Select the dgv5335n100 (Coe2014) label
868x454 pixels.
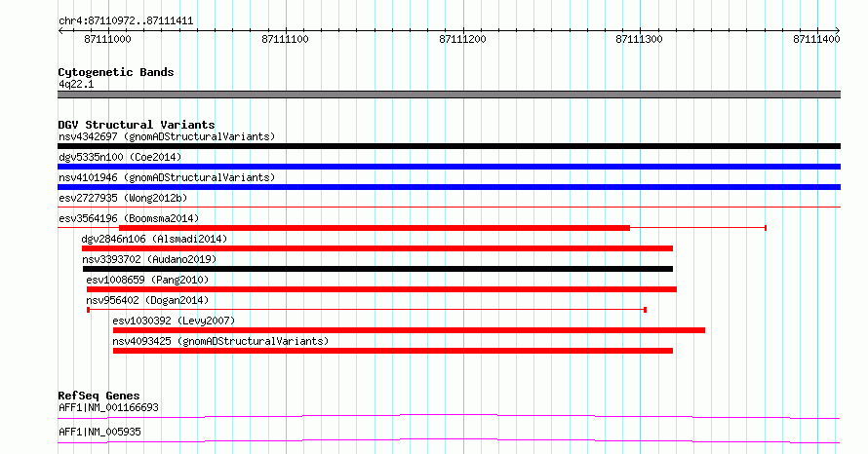(120, 157)
